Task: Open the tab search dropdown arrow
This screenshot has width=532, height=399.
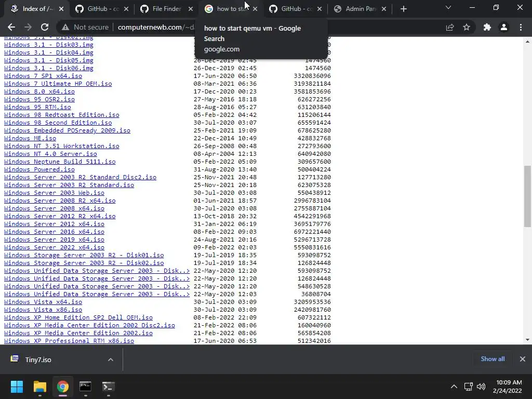Action: coord(448,7)
